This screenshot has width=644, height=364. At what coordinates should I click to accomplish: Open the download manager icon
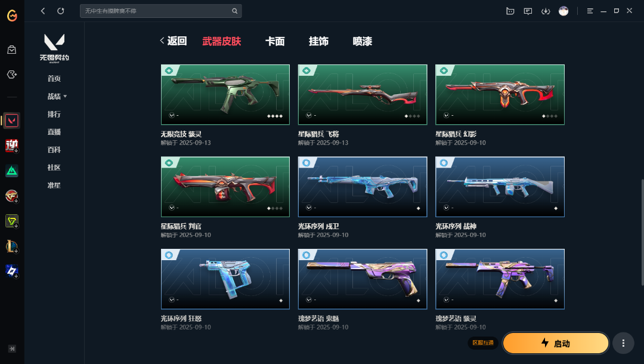546,11
